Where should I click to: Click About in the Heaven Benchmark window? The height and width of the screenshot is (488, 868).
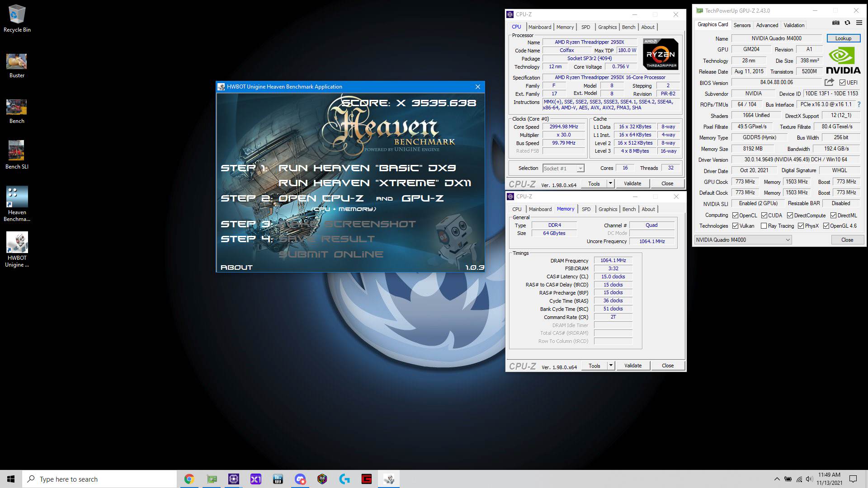pyautogui.click(x=236, y=267)
